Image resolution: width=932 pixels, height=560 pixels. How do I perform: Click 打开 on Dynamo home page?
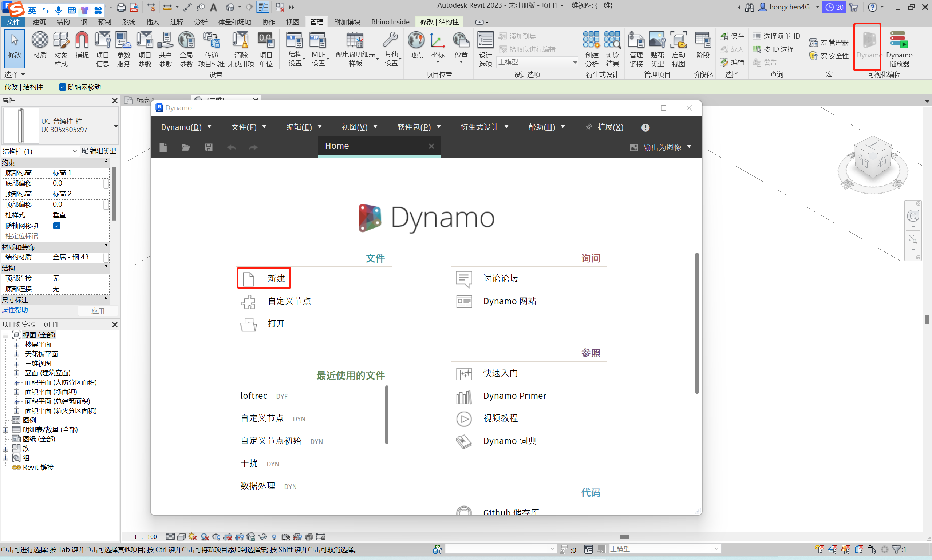(x=263, y=324)
